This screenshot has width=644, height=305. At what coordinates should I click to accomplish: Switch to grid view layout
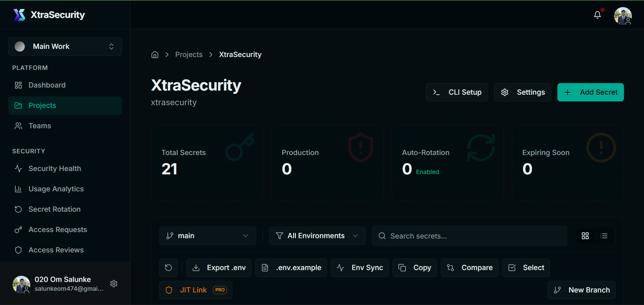[x=585, y=236]
